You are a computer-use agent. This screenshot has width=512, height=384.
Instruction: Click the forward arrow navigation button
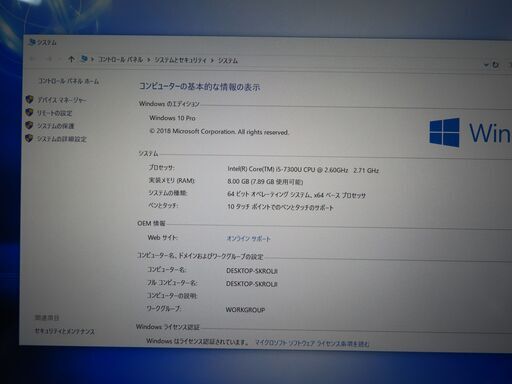[x=49, y=59]
